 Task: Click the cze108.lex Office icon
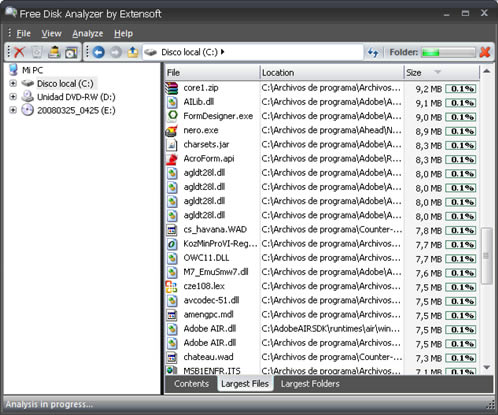click(x=172, y=287)
